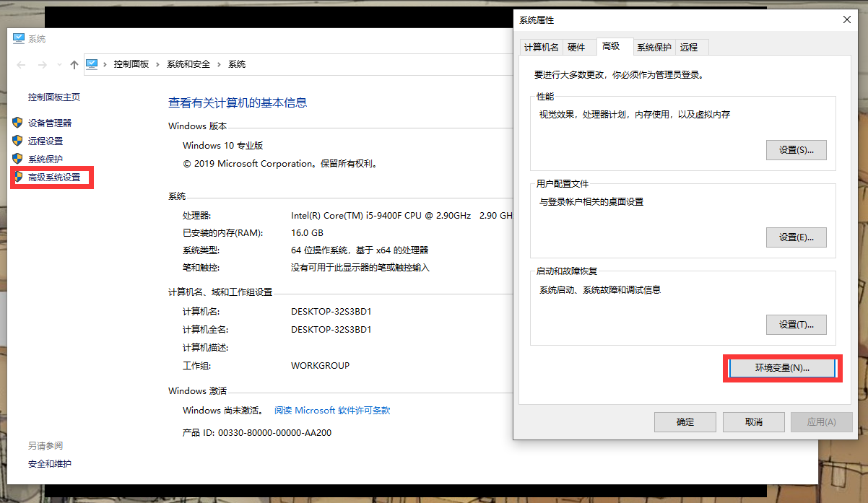The image size is (868, 503).
Task: Click 计算机描述 label
Action: coord(206,347)
